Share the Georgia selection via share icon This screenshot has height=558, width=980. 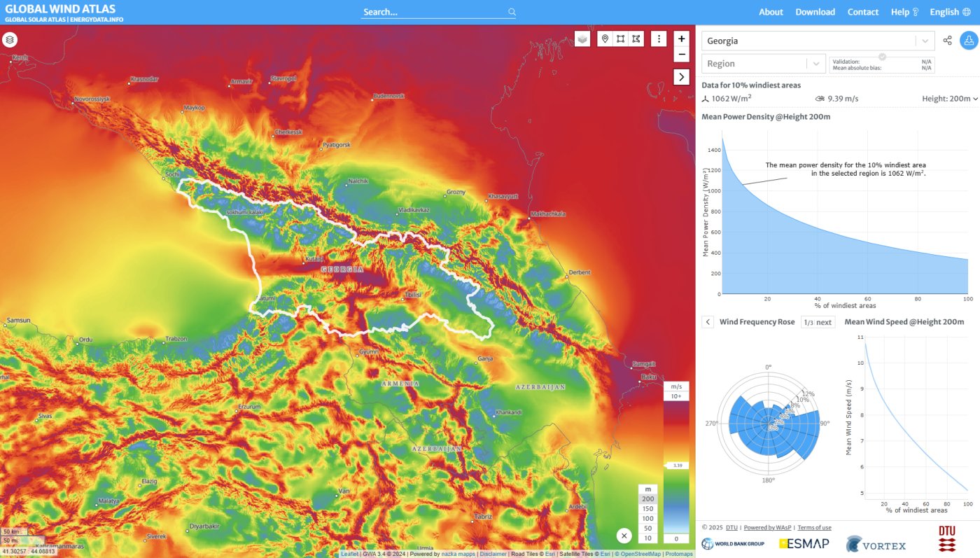click(x=947, y=41)
